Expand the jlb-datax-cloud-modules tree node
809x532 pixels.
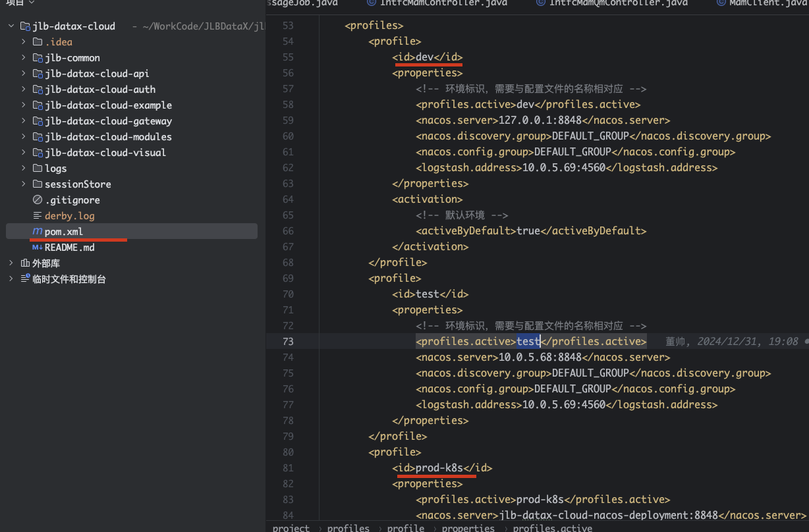[24, 137]
